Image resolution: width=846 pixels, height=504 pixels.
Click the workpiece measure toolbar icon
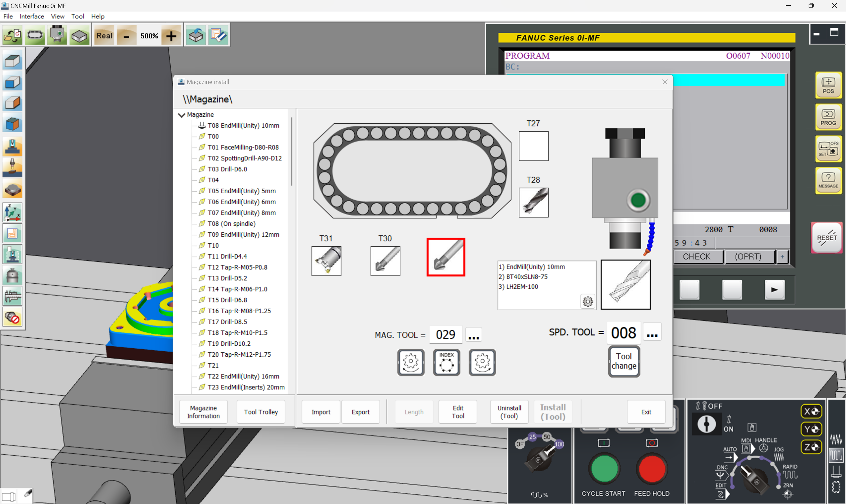(196, 35)
